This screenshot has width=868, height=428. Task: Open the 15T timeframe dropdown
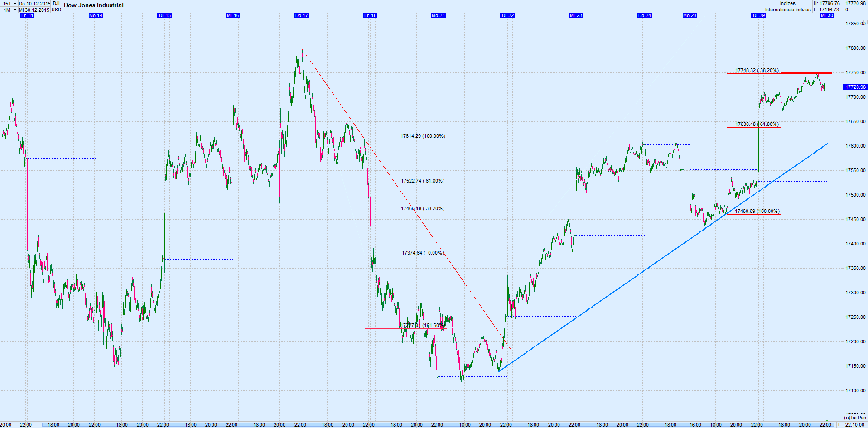6,3
